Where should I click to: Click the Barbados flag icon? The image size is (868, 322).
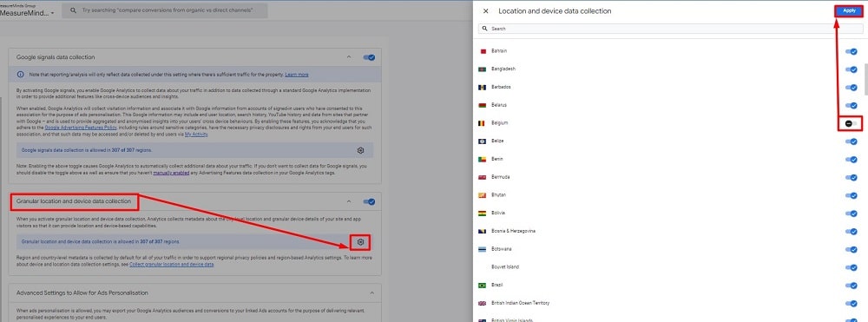click(x=483, y=88)
